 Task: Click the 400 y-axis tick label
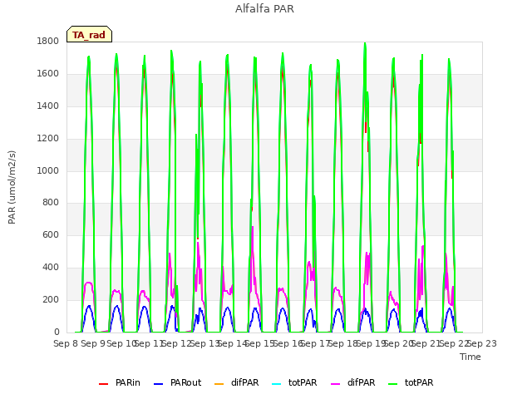[x=51, y=268]
